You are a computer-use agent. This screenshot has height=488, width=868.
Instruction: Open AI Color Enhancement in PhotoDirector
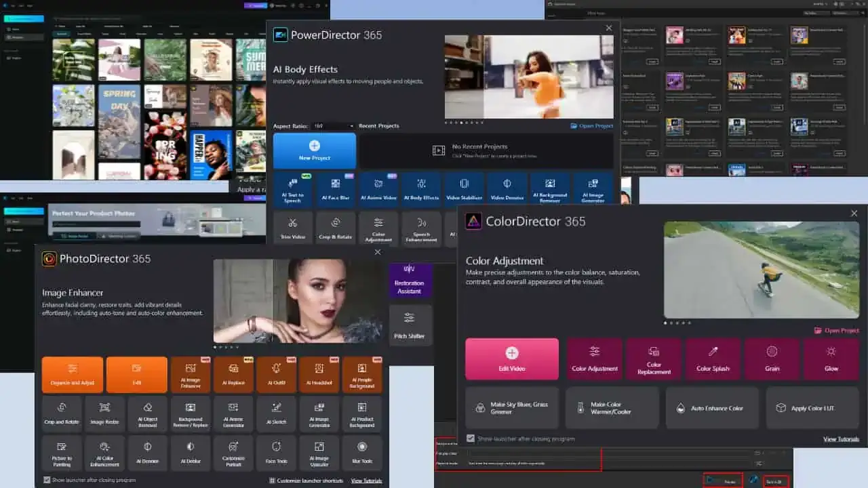tap(104, 453)
